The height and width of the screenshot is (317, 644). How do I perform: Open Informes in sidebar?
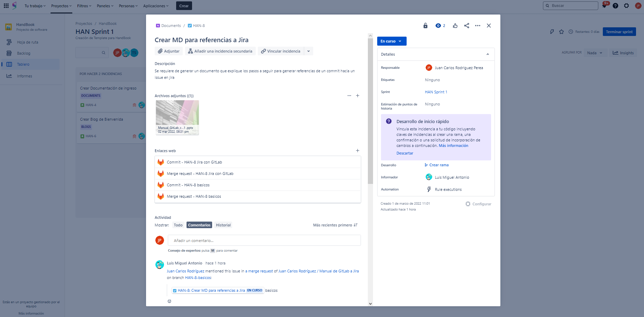point(30,76)
